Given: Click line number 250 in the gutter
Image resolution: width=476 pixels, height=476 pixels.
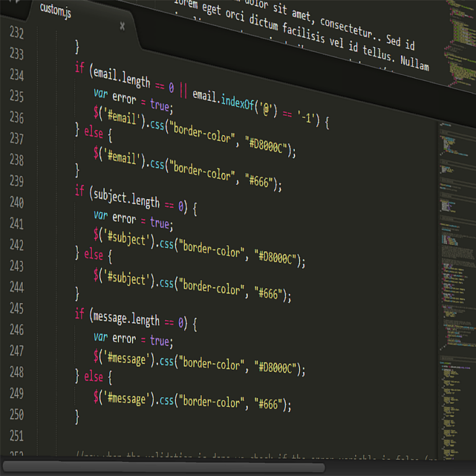Looking at the screenshot, I should 16,414.
